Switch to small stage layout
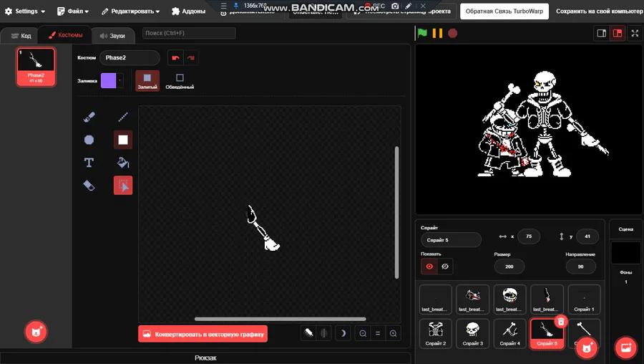 (602, 33)
